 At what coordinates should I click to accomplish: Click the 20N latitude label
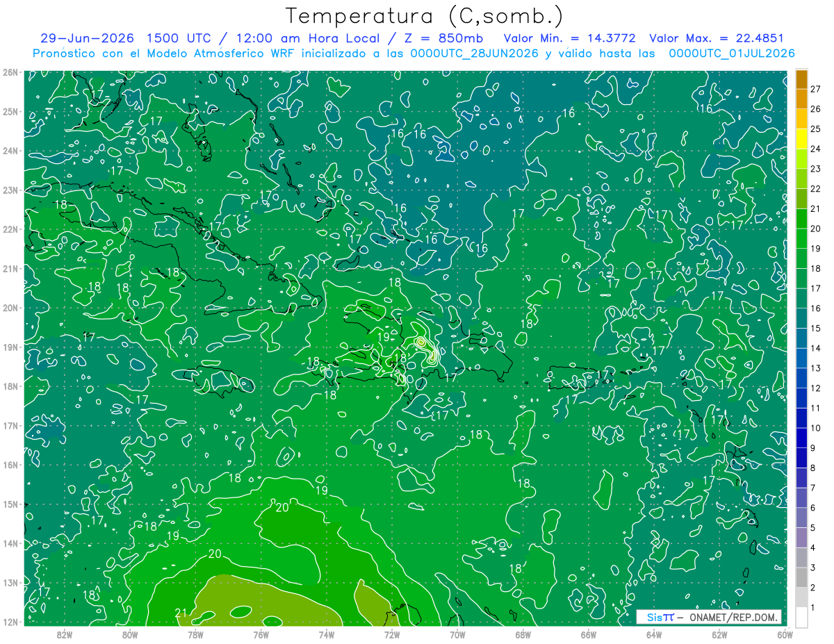[10, 308]
